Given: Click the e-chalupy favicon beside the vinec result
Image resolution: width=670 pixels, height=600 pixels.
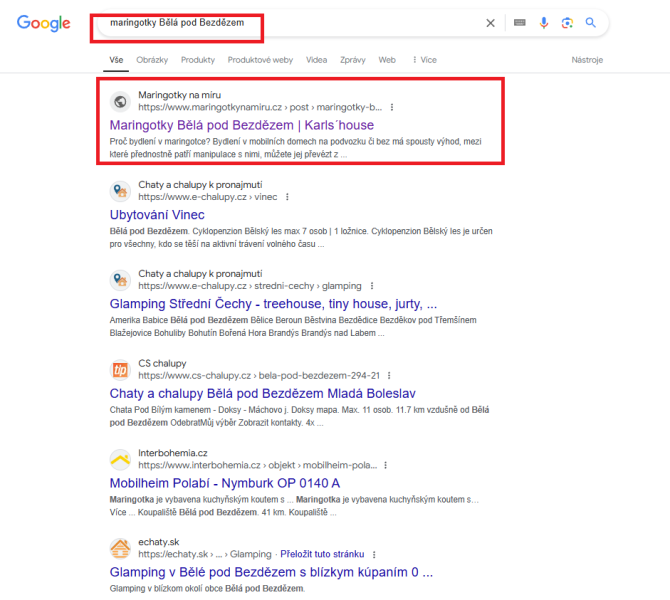Looking at the screenshot, I should [x=120, y=191].
